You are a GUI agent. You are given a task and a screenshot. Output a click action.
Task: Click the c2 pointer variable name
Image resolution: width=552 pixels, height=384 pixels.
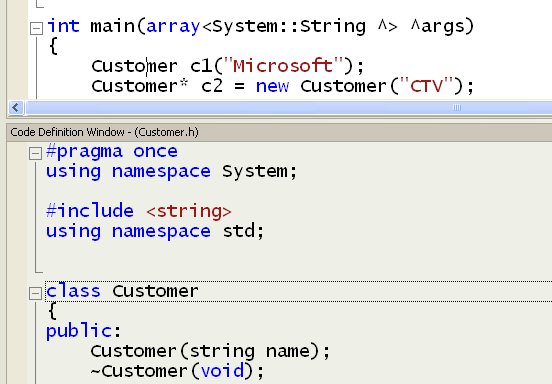click(x=212, y=86)
